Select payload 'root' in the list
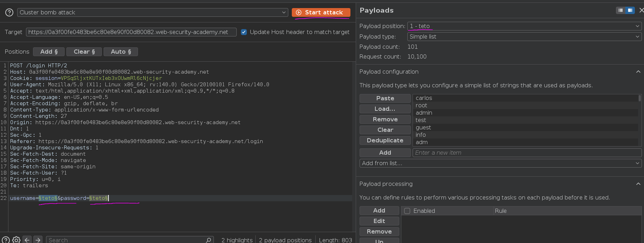Screen dimensions: 644x243 525,106
